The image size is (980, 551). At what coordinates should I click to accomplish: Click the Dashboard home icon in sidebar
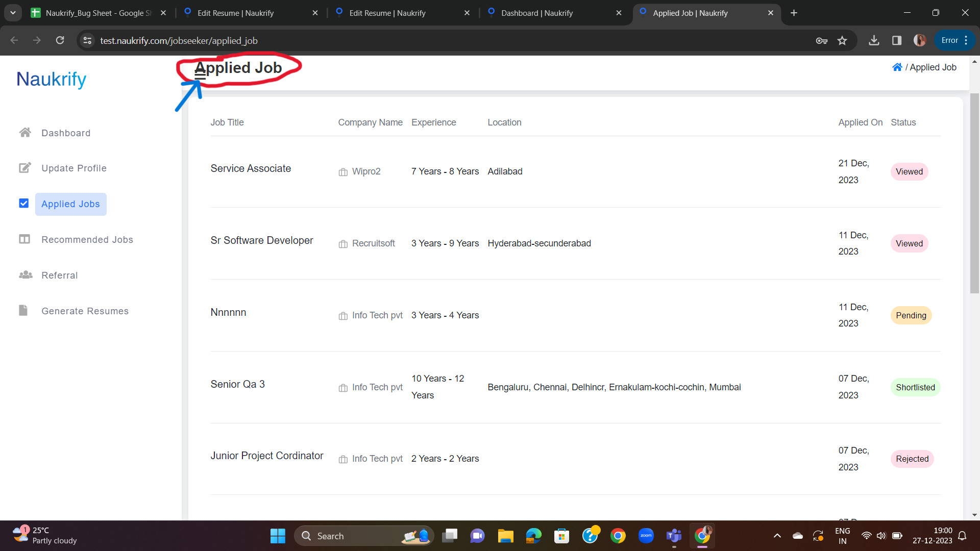(x=24, y=133)
